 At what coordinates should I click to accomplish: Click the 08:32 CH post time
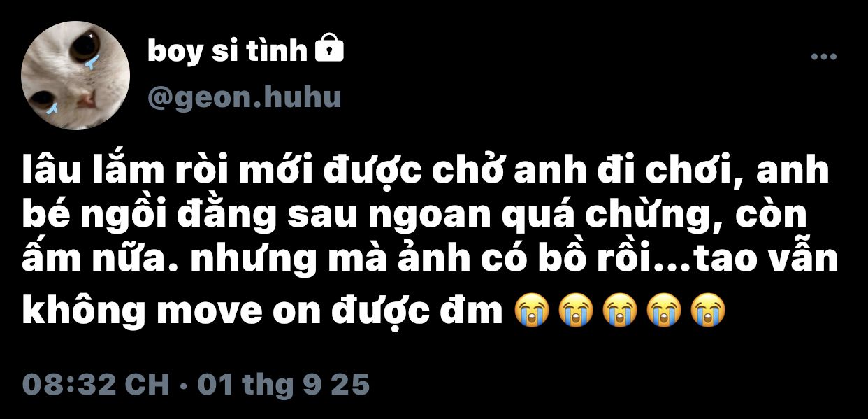click(96, 385)
